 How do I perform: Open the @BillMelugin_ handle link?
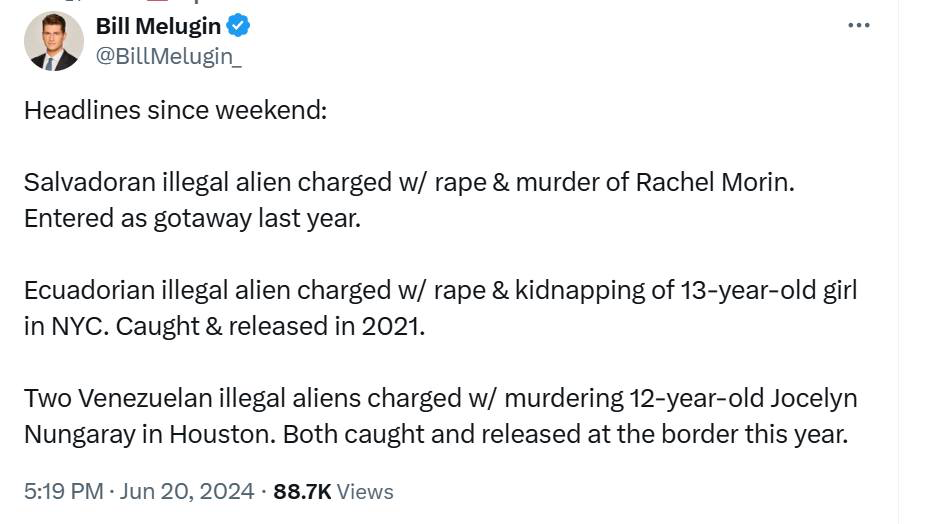tap(168, 57)
